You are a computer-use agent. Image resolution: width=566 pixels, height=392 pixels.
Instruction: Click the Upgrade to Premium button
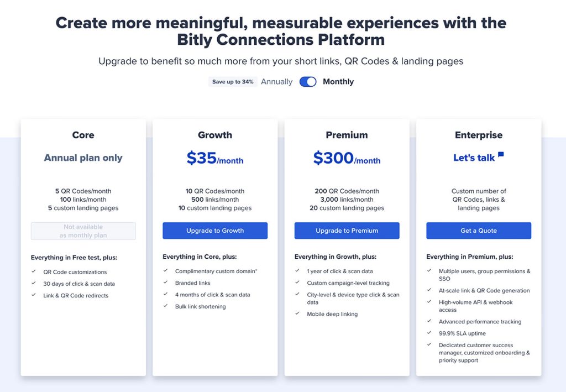tap(347, 231)
